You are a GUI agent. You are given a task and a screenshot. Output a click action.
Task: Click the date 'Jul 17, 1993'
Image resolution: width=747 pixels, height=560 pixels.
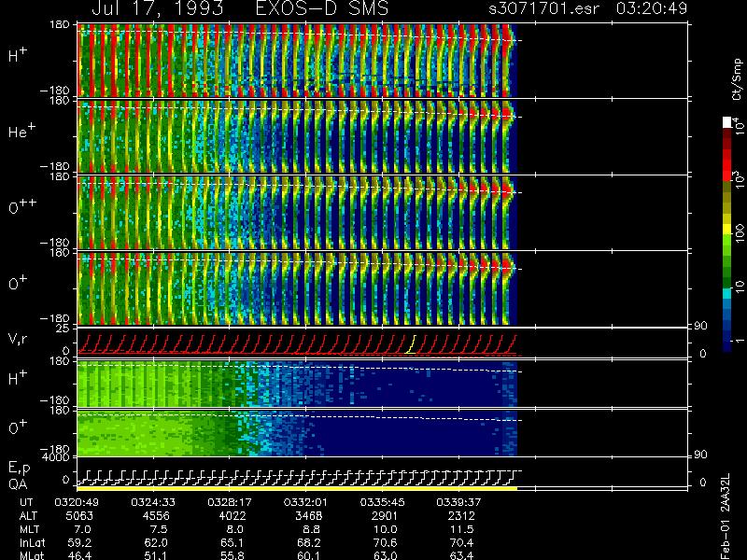click(158, 8)
